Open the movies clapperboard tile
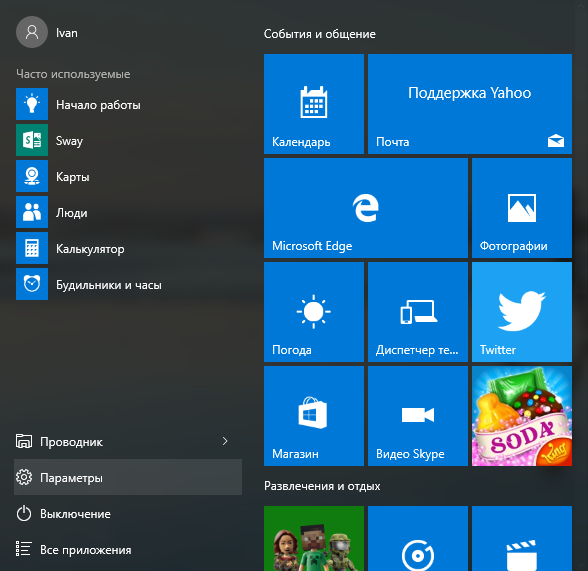Screen dimensions: 588x571 (x=522, y=538)
